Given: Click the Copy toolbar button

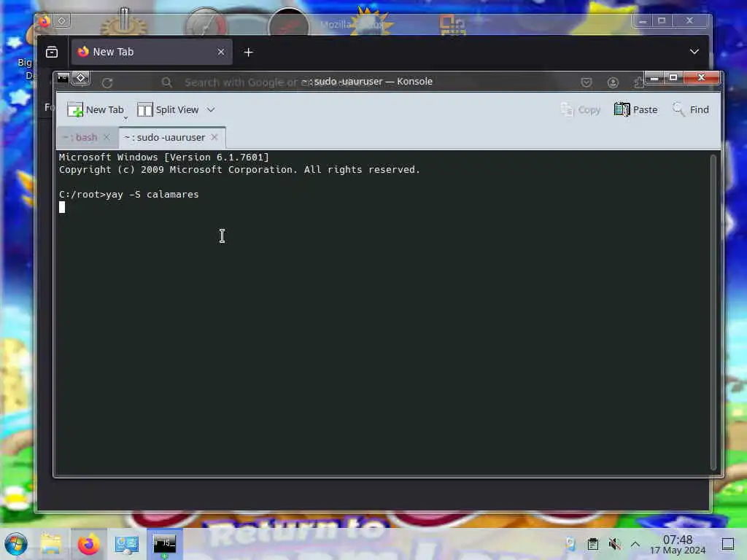Looking at the screenshot, I should (x=580, y=109).
